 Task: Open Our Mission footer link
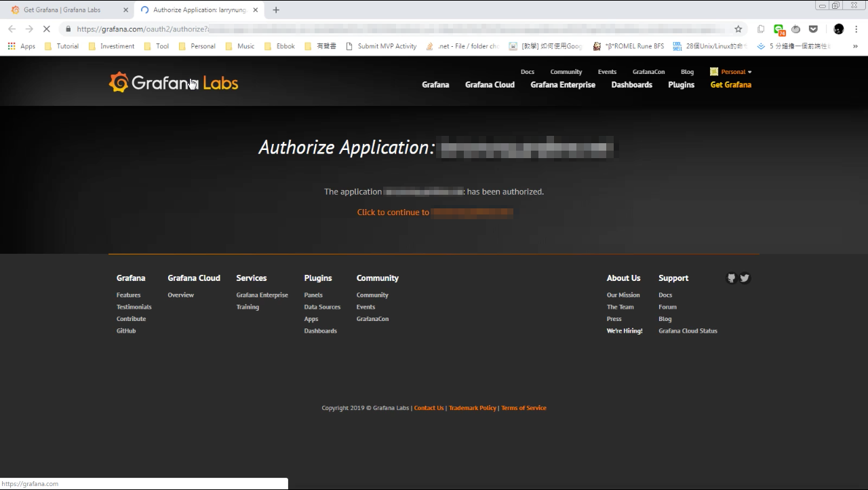pyautogui.click(x=623, y=295)
